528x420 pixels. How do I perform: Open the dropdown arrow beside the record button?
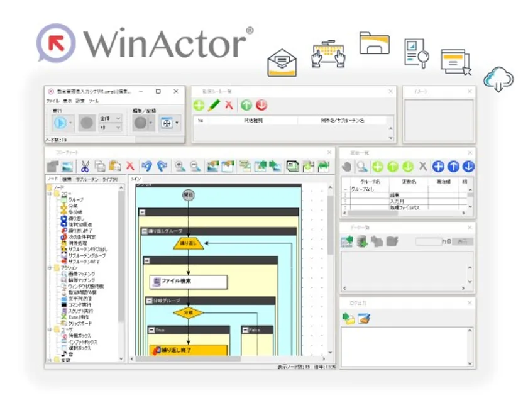[x=151, y=123]
